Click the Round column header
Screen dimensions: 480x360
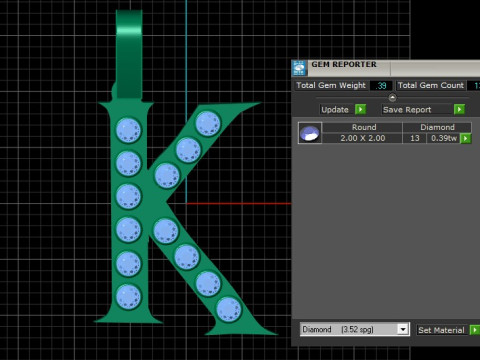pyautogui.click(x=363, y=127)
